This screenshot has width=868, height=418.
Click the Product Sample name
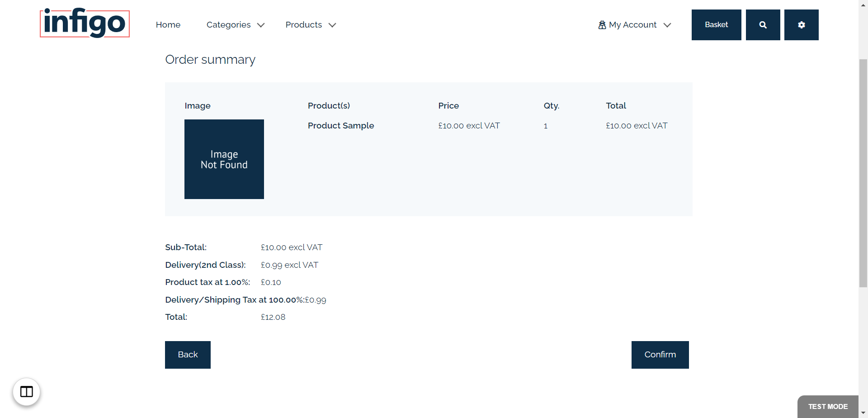pos(341,126)
